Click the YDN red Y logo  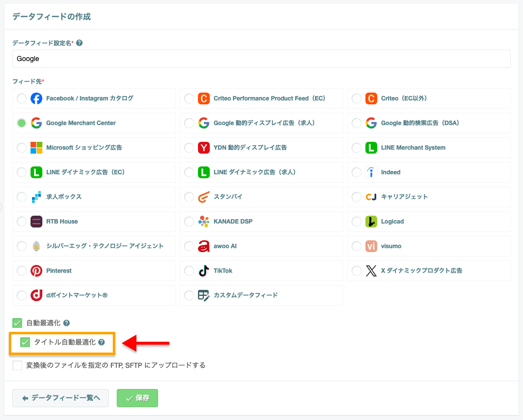[204, 148]
